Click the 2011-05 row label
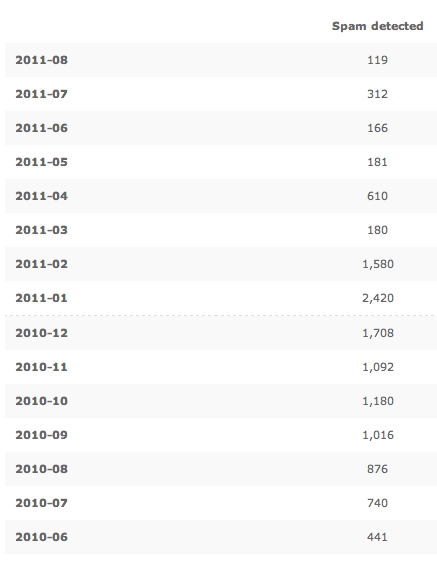This screenshot has width=437, height=561. coord(42,162)
